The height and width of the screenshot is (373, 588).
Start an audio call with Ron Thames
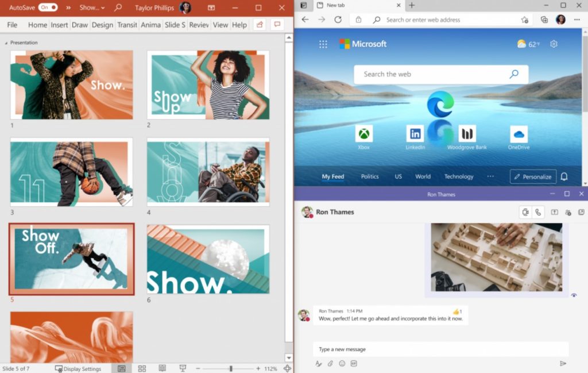click(x=538, y=212)
